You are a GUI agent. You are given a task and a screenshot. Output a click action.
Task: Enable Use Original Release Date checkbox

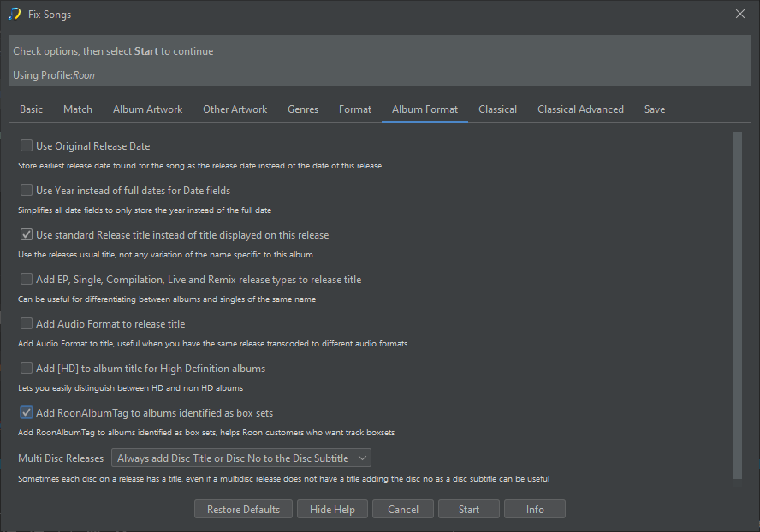[27, 146]
